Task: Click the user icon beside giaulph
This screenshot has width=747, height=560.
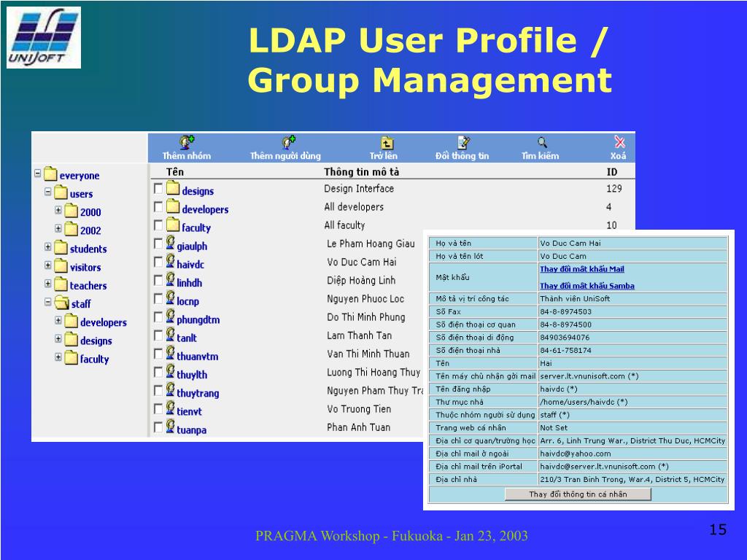Action: point(170,243)
